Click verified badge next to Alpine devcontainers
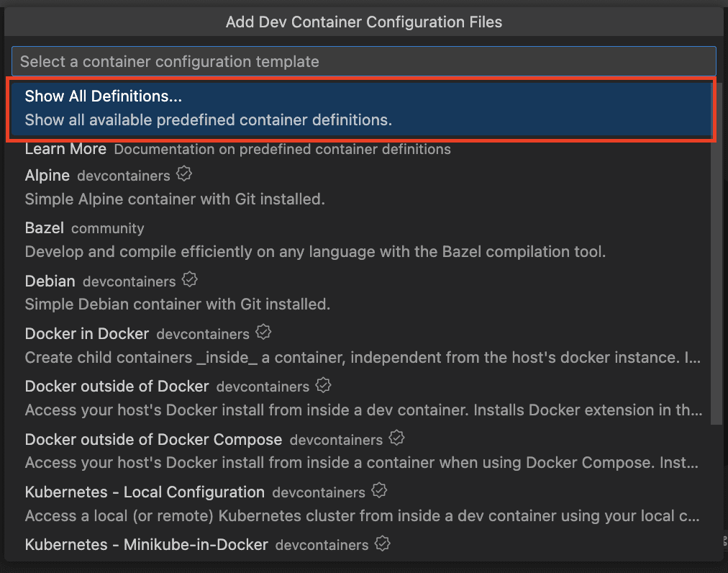This screenshot has width=728, height=573. [184, 174]
